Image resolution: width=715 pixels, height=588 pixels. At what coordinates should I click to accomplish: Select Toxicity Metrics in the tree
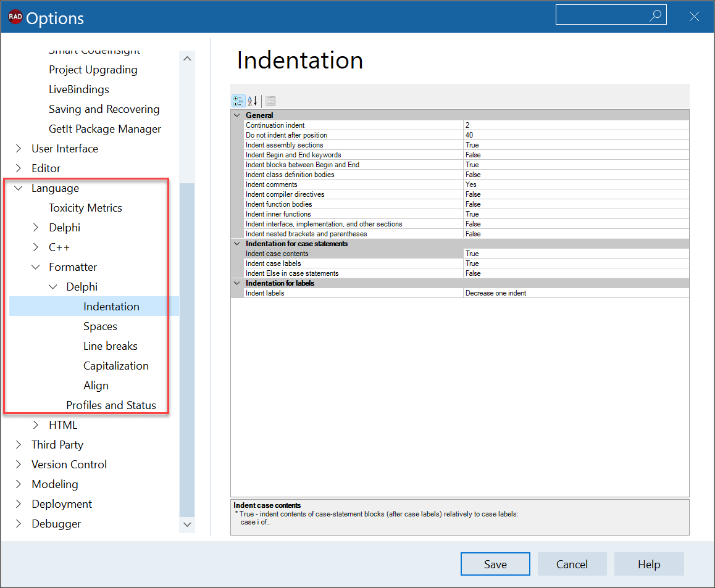point(85,208)
